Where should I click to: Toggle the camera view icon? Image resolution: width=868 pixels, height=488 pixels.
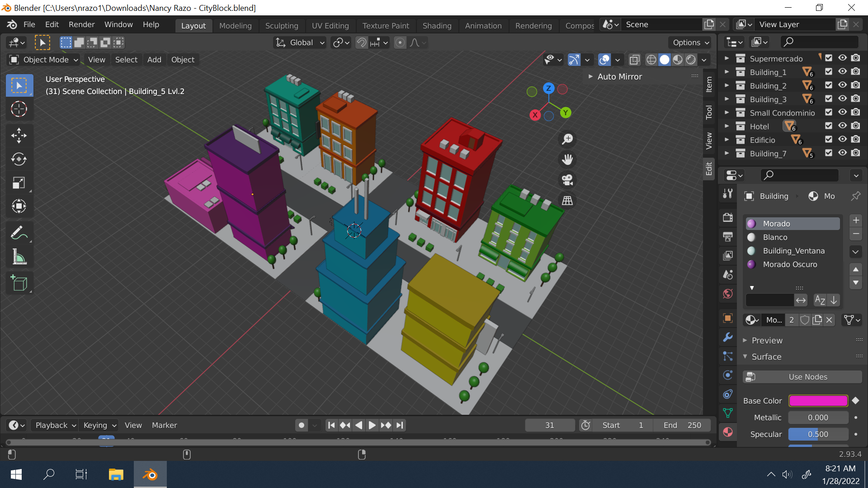pos(567,180)
